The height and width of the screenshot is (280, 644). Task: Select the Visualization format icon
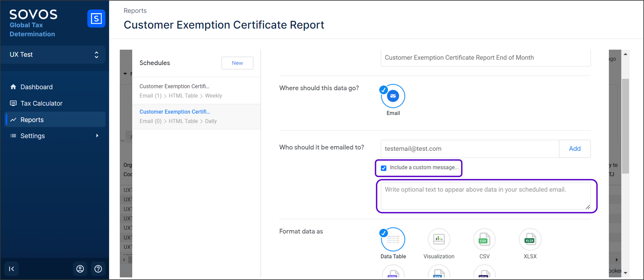click(x=439, y=239)
